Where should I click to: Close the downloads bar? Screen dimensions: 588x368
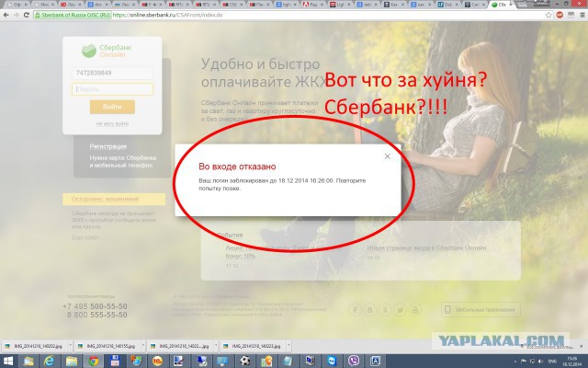pyautogui.click(x=582, y=346)
